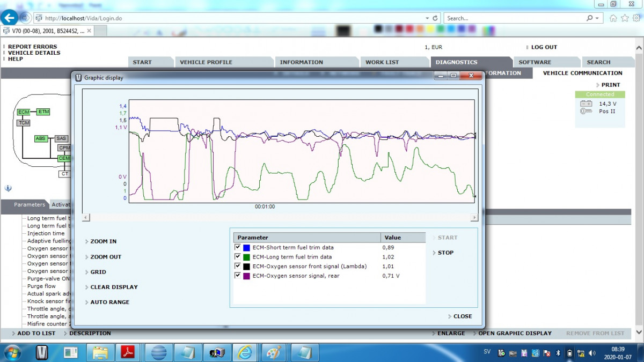Uncheck ECM-Short term fuel trim data
The height and width of the screenshot is (362, 644).
tap(238, 248)
